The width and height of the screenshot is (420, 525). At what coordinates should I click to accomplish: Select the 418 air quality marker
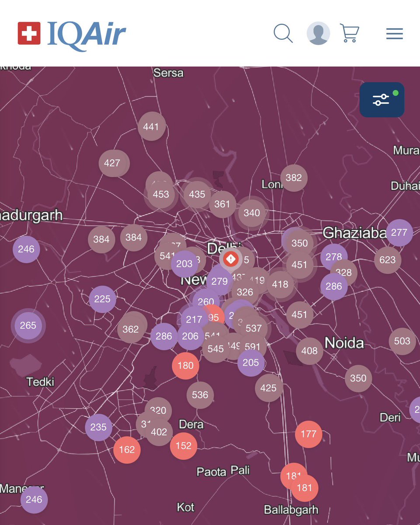(x=280, y=284)
